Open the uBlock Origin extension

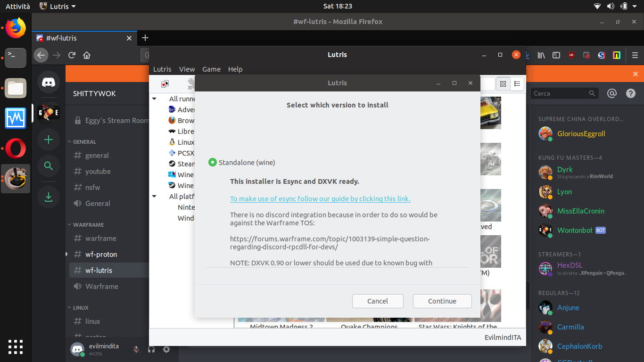(x=571, y=55)
